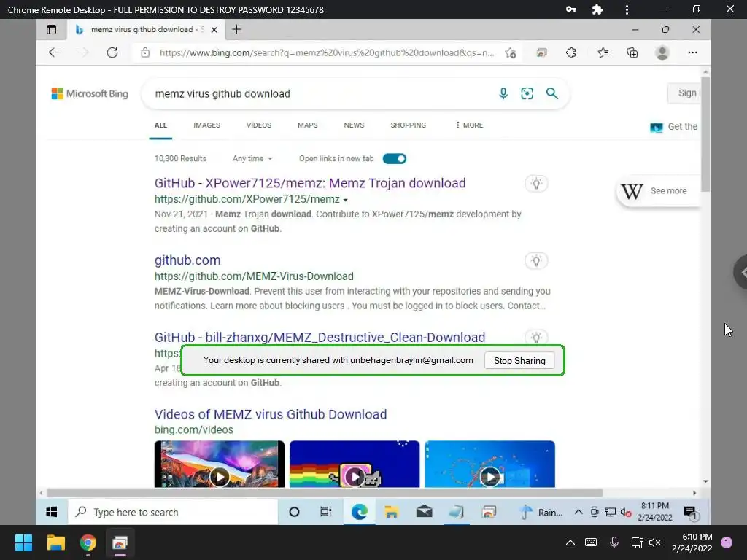Add this page to favorites star icon
The width and height of the screenshot is (747, 560).
tap(510, 52)
